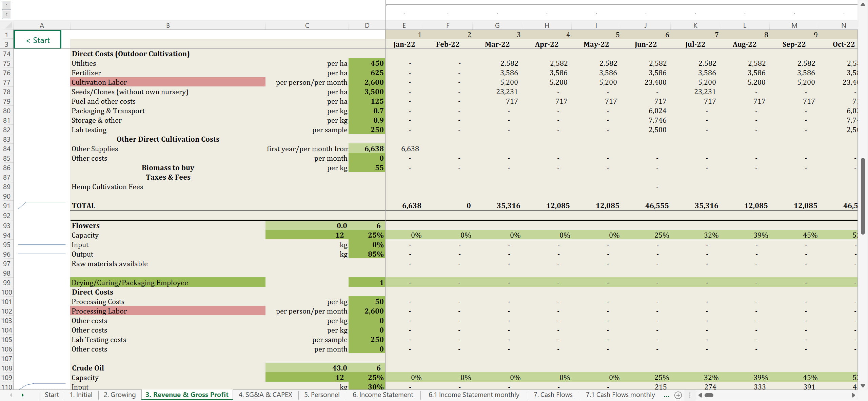
Task: Click the vertical scrollbar down arrow
Action: 863,386
